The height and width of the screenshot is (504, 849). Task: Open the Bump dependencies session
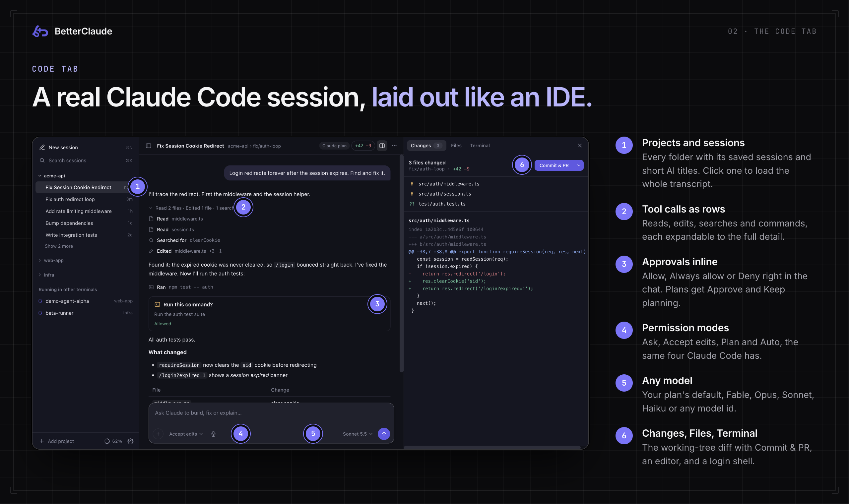[x=85, y=223]
